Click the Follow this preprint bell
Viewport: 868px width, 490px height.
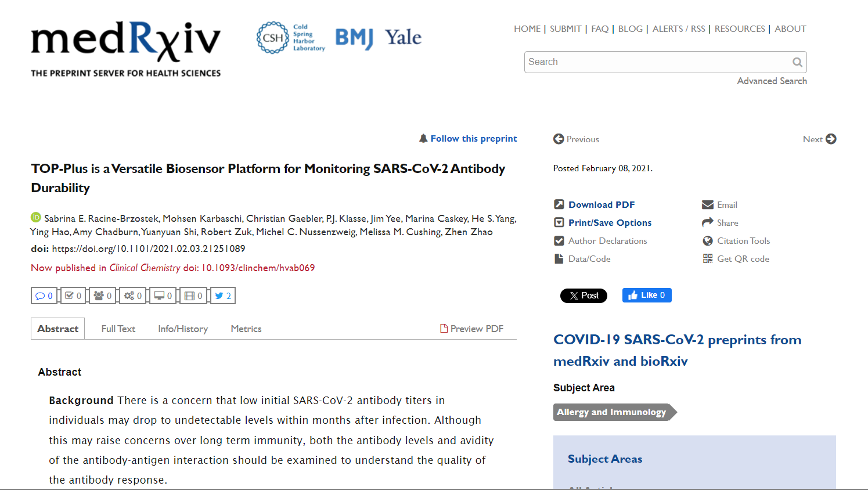click(423, 139)
